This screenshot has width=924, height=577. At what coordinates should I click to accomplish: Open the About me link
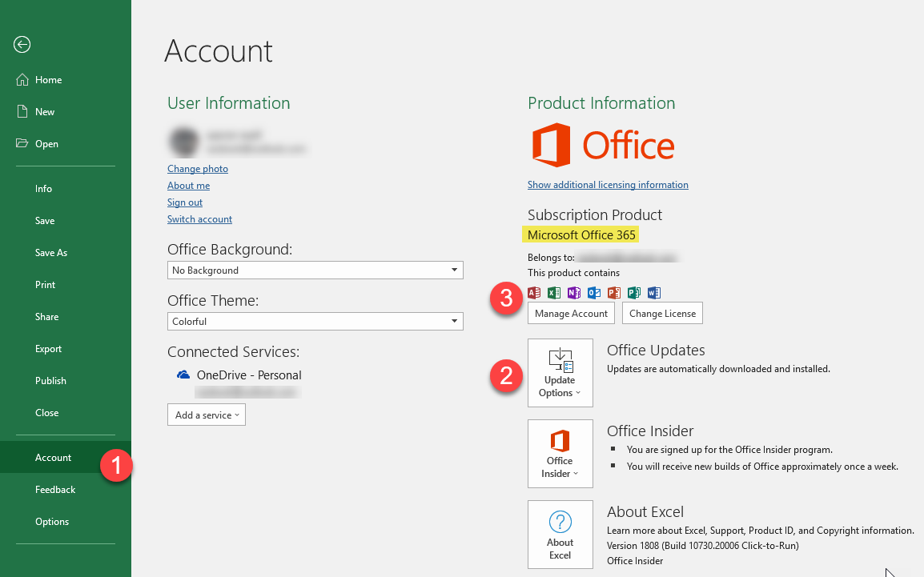(189, 186)
